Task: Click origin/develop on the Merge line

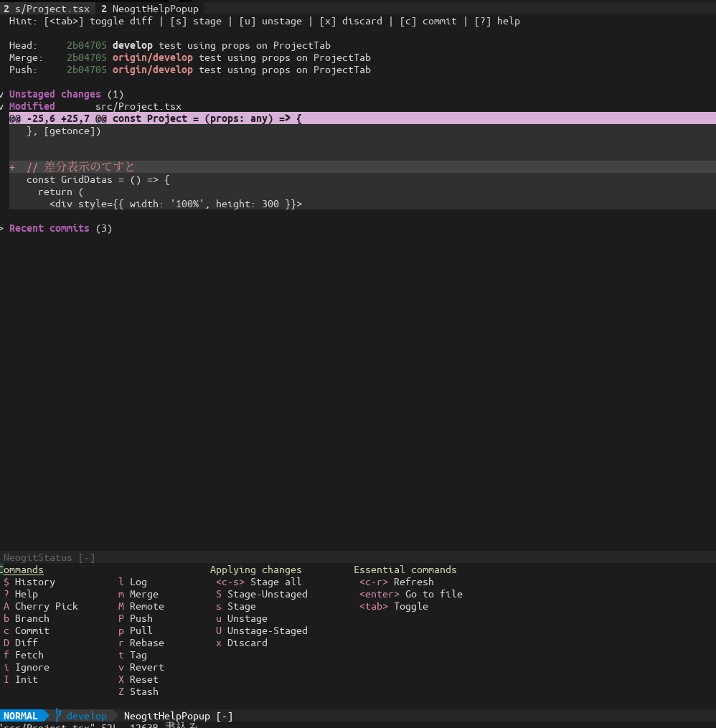Action: pyautogui.click(x=152, y=57)
